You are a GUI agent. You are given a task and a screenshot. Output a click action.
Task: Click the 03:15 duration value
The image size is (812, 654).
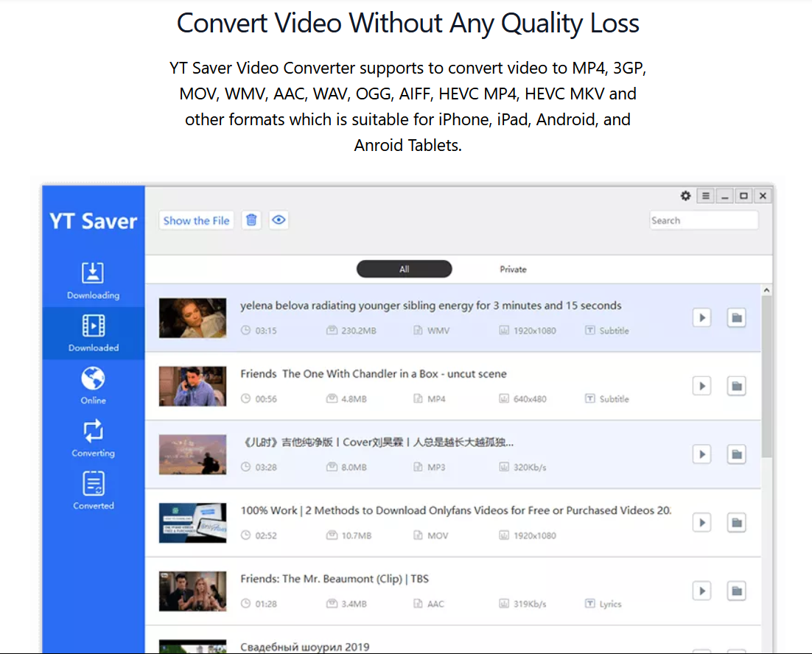[266, 331]
